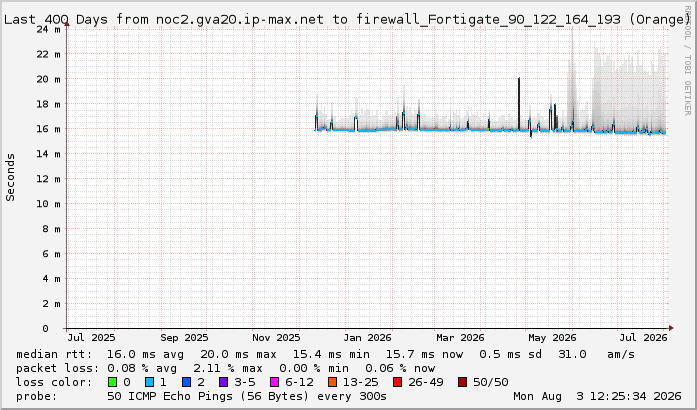The image size is (697, 410).
Task: Click the '16 m' y-axis value
Action: pyautogui.click(x=48, y=129)
